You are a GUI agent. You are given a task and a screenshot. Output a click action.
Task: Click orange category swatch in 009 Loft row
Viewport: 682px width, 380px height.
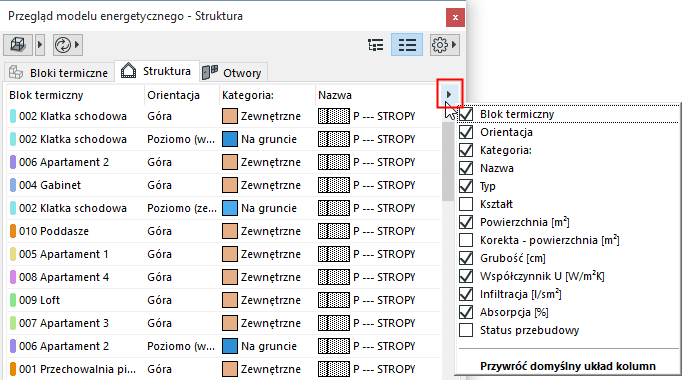click(230, 300)
